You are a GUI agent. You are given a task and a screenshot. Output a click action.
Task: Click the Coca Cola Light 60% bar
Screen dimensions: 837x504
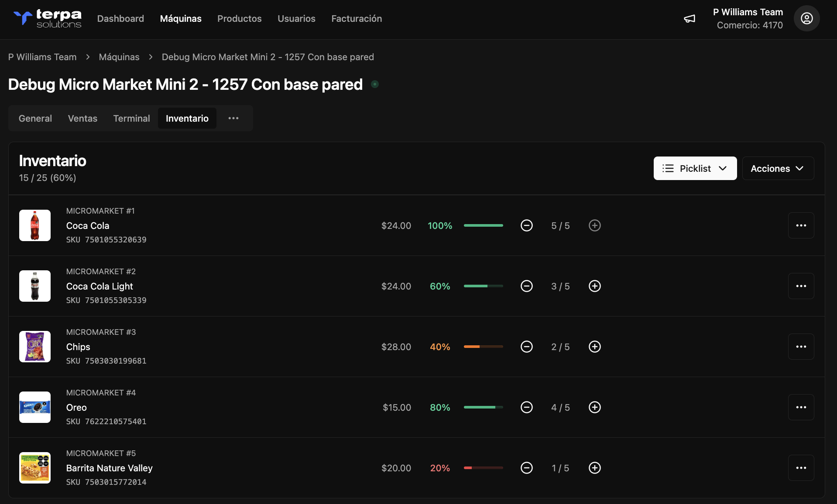click(x=484, y=286)
